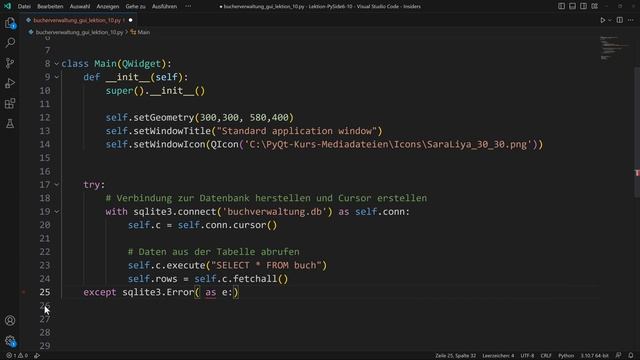Open the Testing flask view
The image size is (640, 360).
coord(10,123)
